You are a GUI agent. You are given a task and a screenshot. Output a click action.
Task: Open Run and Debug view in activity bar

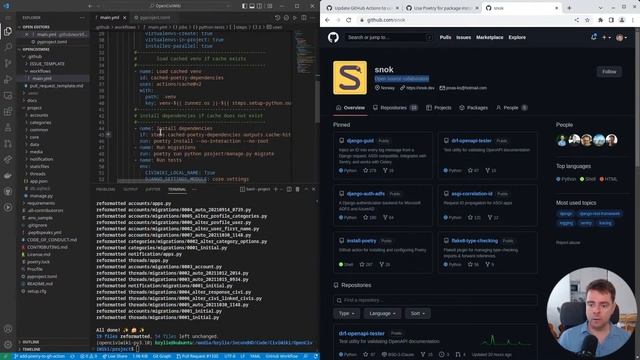click(8, 79)
